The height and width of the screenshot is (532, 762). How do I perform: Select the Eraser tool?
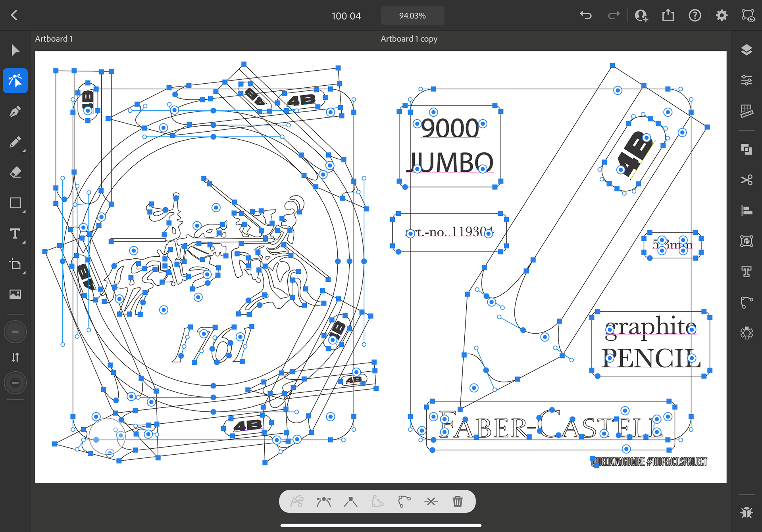coord(15,172)
